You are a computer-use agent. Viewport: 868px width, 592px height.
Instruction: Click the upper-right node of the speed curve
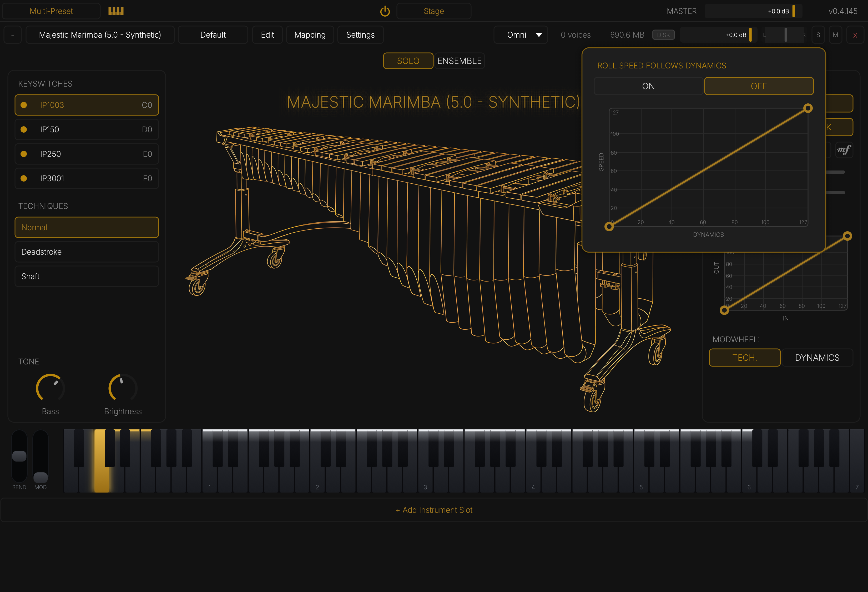tap(808, 108)
